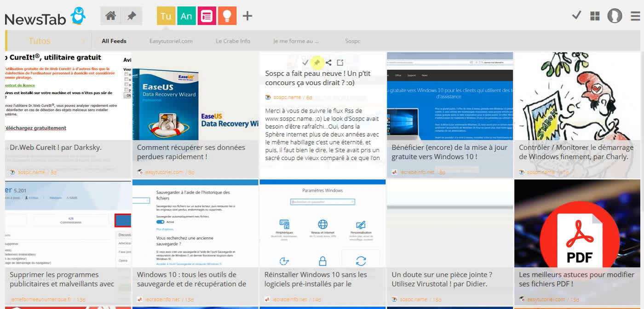Open the programmes publicitaires article thumbnail
The width and height of the screenshot is (644, 309).
[x=68, y=223]
